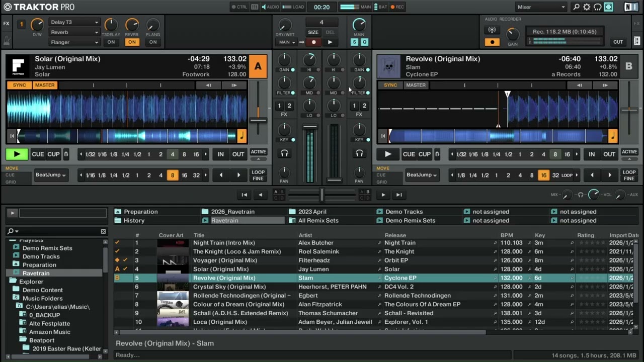Viewport: 644px width, 362px height.
Task: Toggle Deck B flux mode icon
Action: click(437, 154)
